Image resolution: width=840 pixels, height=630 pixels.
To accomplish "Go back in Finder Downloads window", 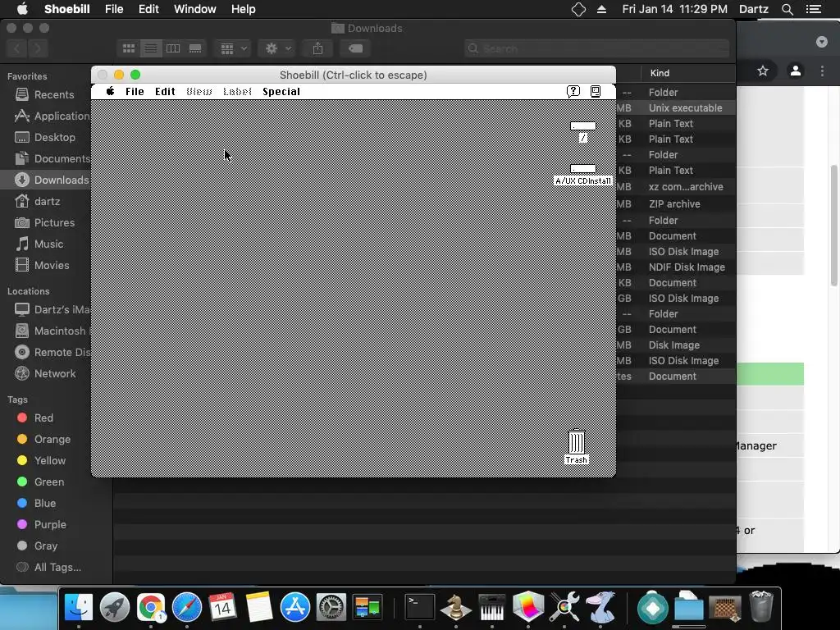I will [x=16, y=48].
